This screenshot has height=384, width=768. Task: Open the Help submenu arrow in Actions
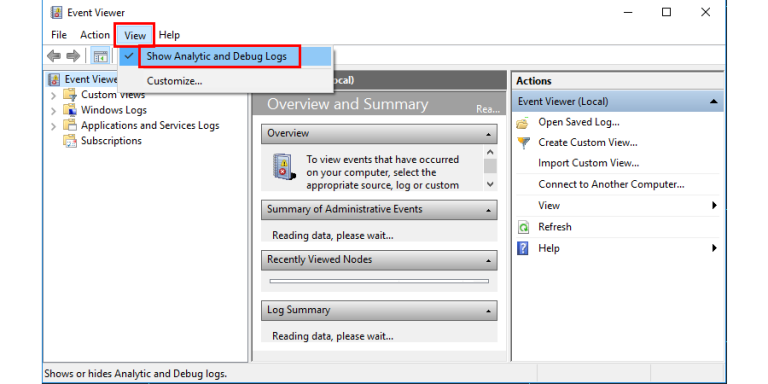715,248
